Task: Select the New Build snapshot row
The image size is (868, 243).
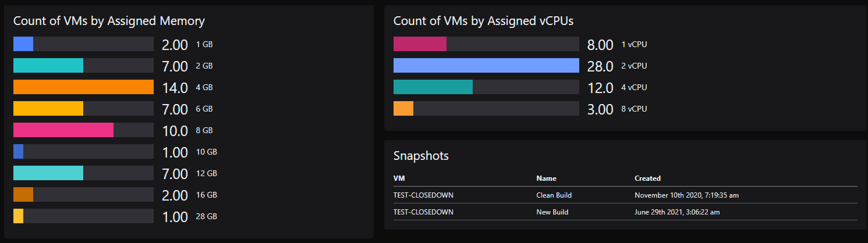Action: click(625, 212)
